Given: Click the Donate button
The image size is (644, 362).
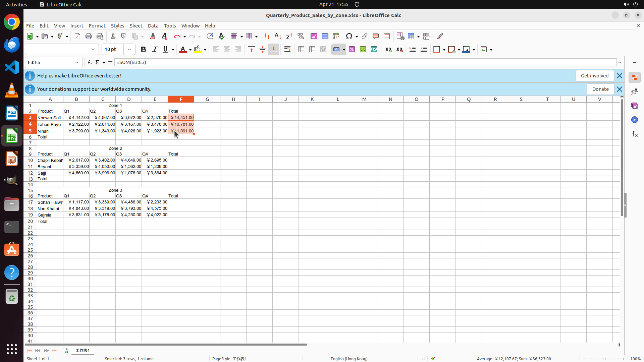Looking at the screenshot, I should (x=600, y=89).
